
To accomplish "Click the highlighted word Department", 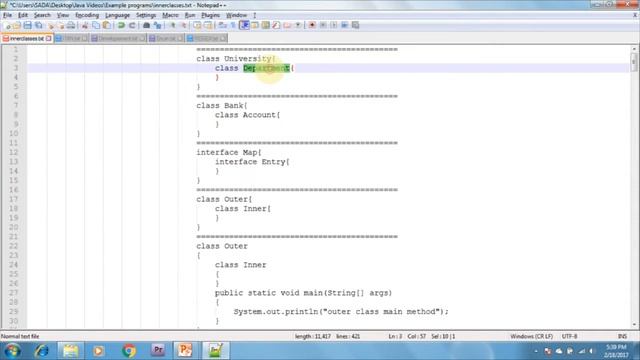I will coord(266,68).
